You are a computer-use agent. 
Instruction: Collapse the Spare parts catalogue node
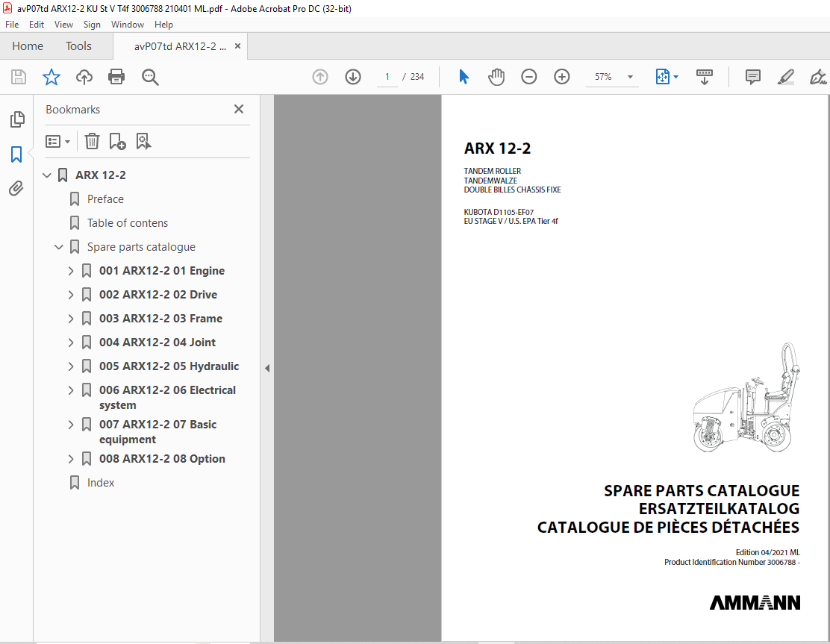(x=59, y=247)
